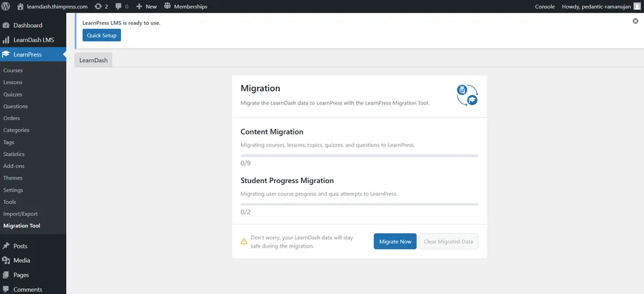The image size is (644, 294).
Task: Open Questions in LearnPress submenu
Action: click(x=16, y=107)
